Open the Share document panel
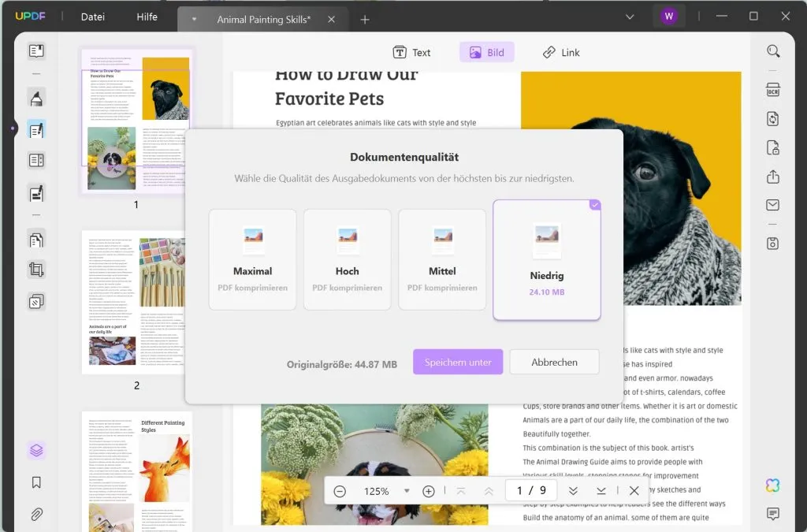This screenshot has height=532, width=807. (x=772, y=177)
